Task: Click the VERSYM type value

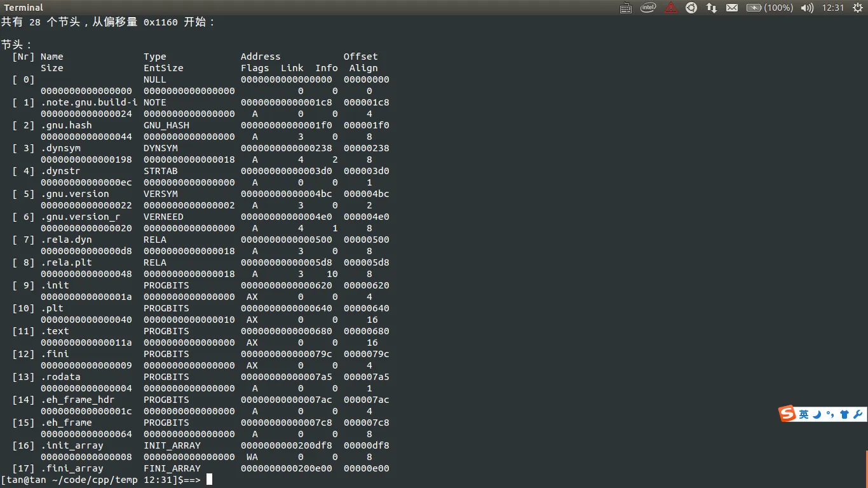Action: 161,194
